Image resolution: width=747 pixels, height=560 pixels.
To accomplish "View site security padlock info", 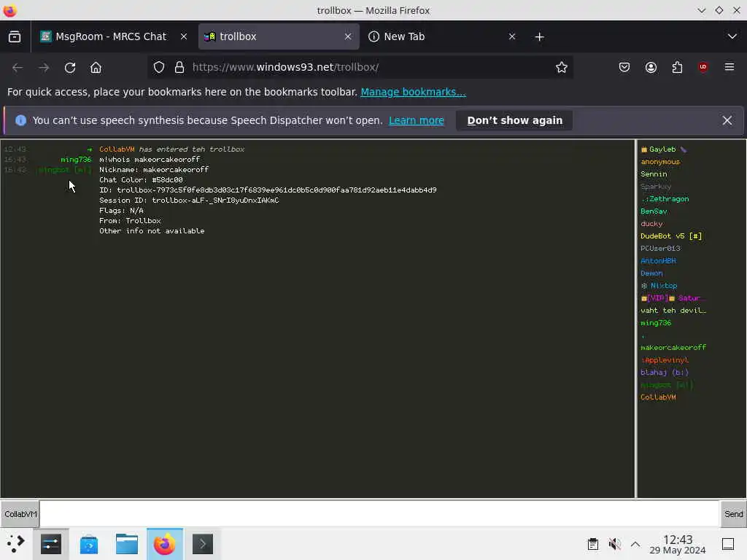I will tap(179, 68).
